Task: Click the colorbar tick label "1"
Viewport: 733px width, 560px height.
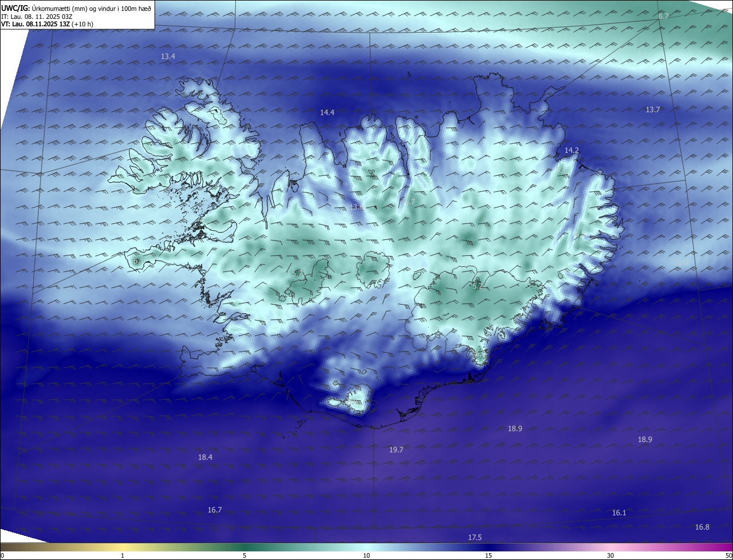Action: pos(123,555)
